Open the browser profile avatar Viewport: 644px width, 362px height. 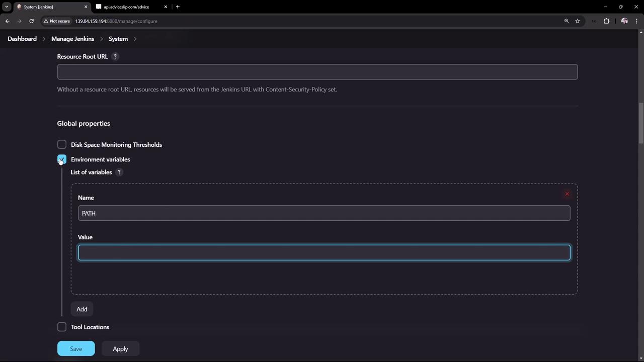pyautogui.click(x=624, y=21)
